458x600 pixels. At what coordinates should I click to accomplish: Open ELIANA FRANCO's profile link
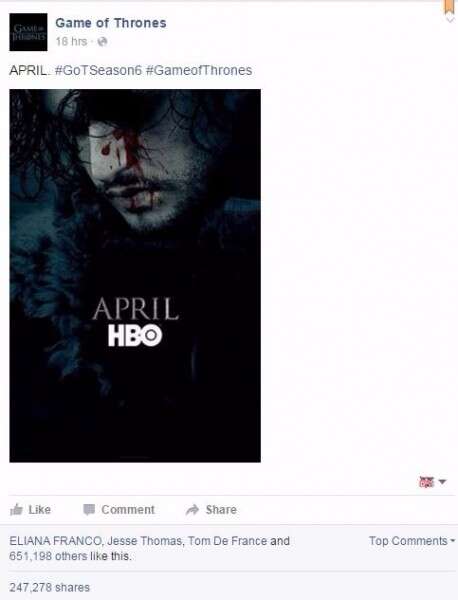tap(55, 541)
